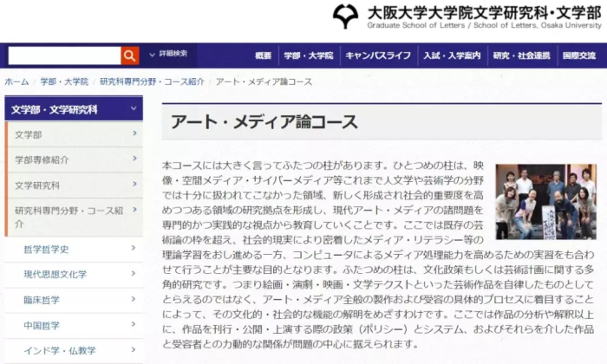
Task: Click in the site search text field
Action: (63, 55)
